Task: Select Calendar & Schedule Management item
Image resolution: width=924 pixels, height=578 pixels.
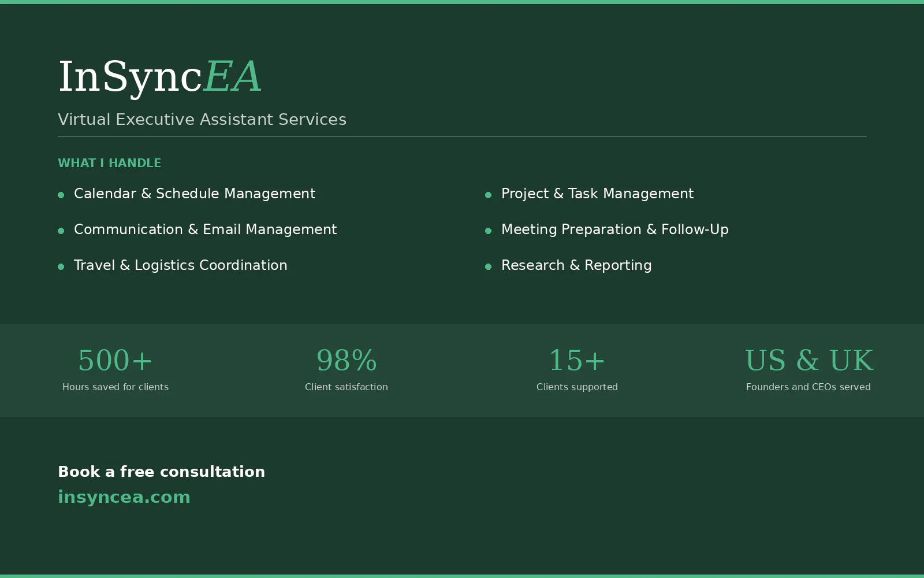Action: point(195,194)
